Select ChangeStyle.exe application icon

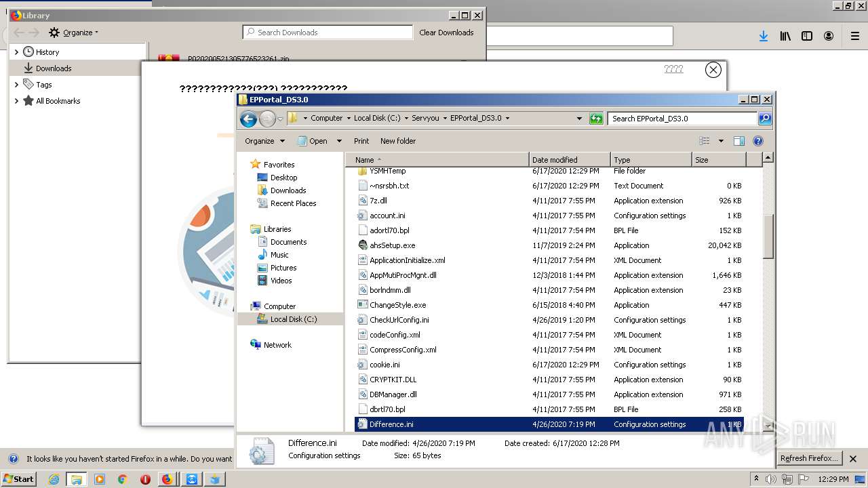pos(363,305)
